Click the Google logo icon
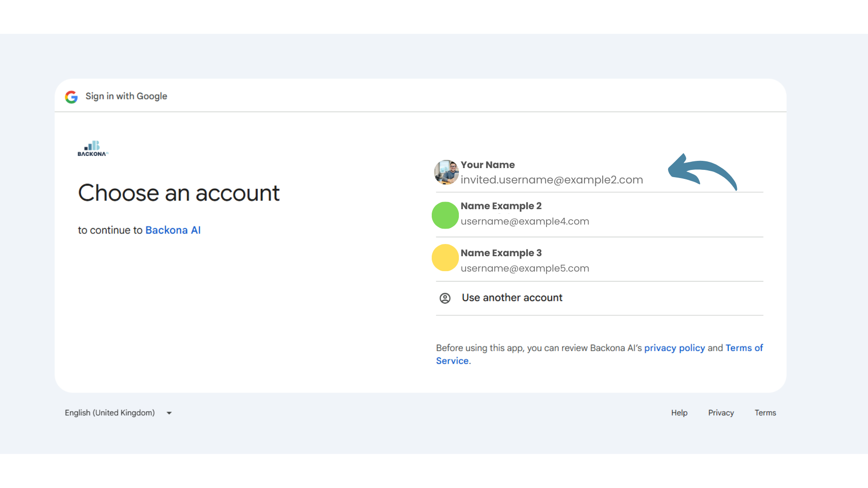The width and height of the screenshot is (868, 488). tap(71, 97)
